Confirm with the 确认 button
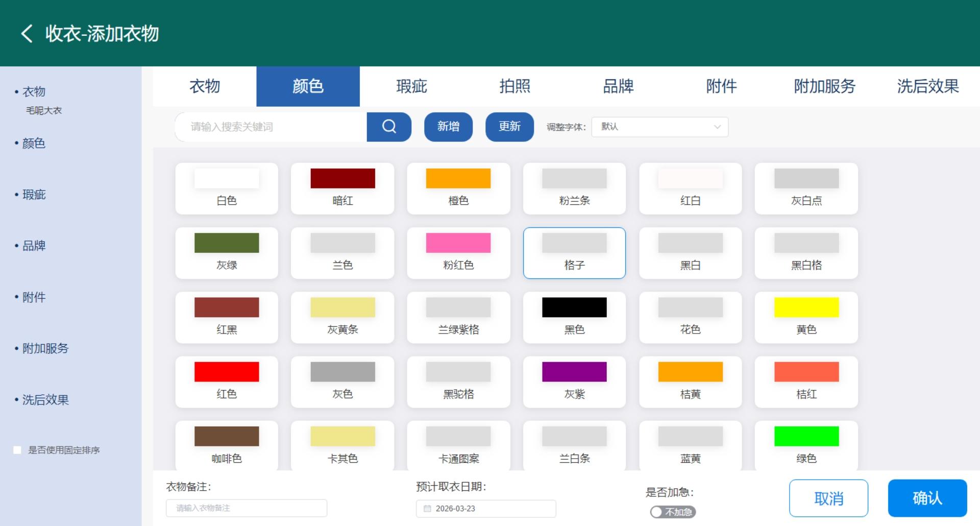The height and width of the screenshot is (526, 980). click(927, 498)
